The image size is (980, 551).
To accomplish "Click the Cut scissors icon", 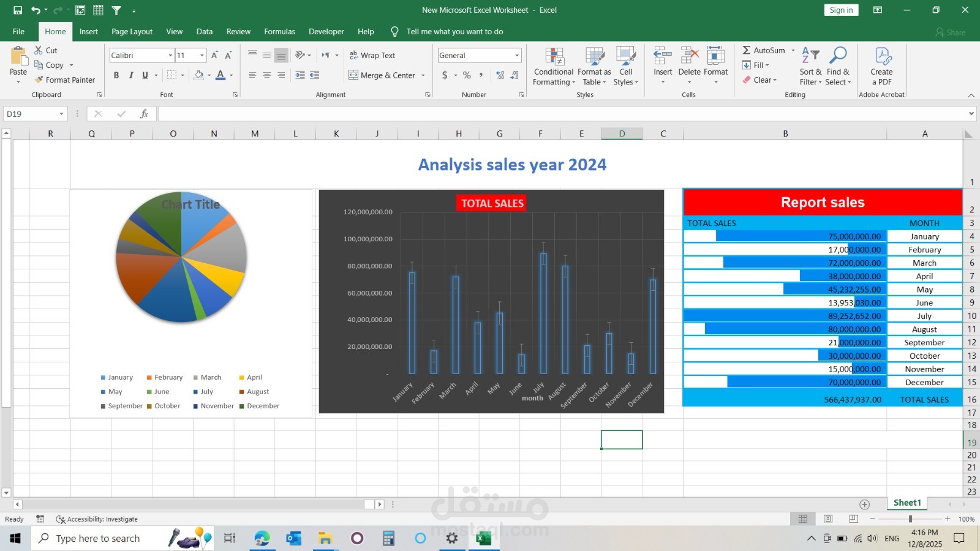I will click(39, 50).
